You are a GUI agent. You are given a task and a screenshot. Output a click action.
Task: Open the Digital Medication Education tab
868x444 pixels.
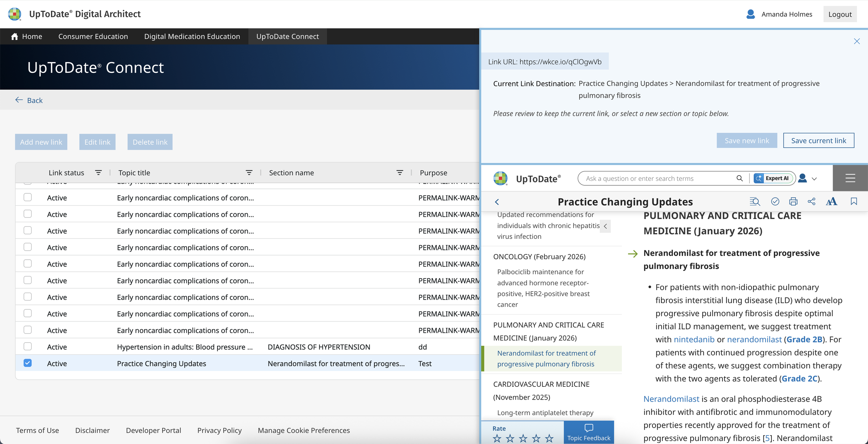[192, 36]
